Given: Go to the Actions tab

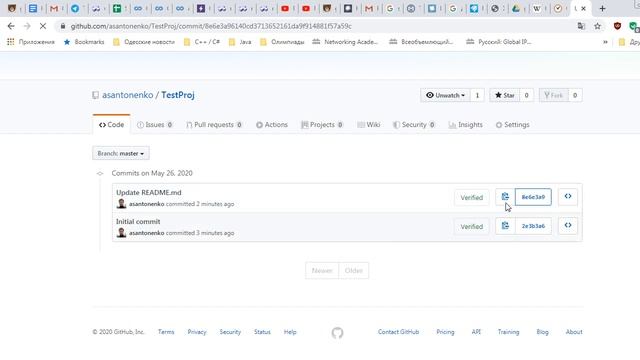Looking at the screenshot, I should (x=272, y=124).
